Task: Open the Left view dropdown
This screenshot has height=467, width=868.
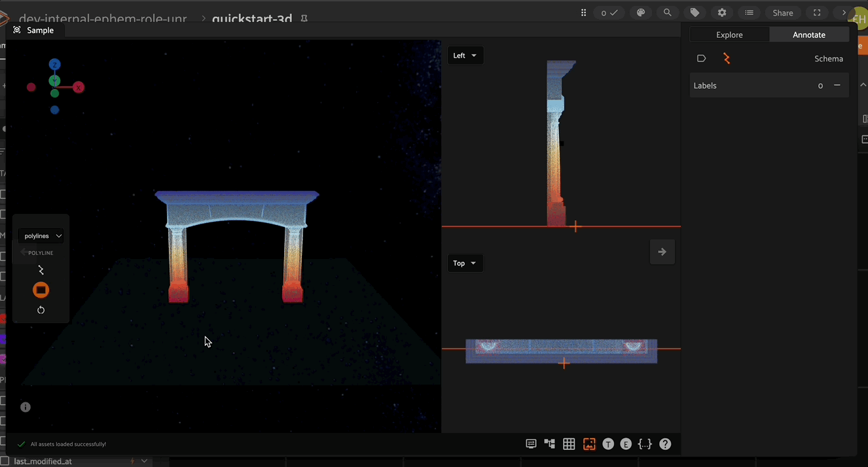Action: [465, 56]
